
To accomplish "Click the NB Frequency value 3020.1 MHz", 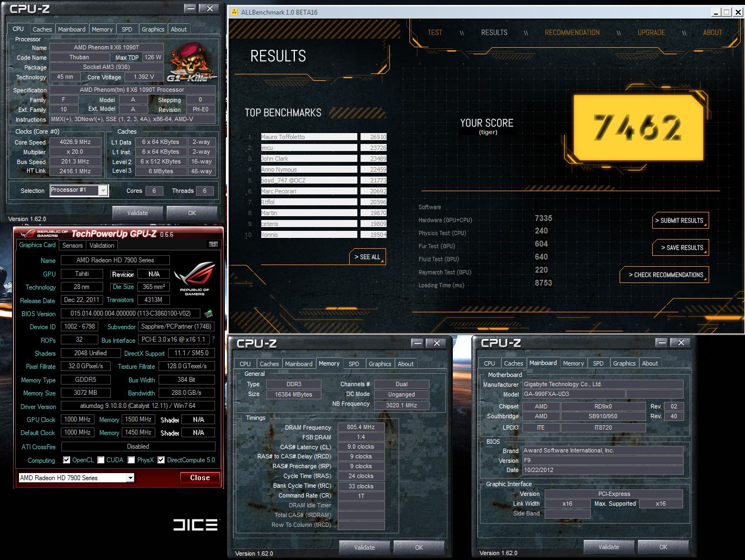I will pyautogui.click(x=402, y=405).
